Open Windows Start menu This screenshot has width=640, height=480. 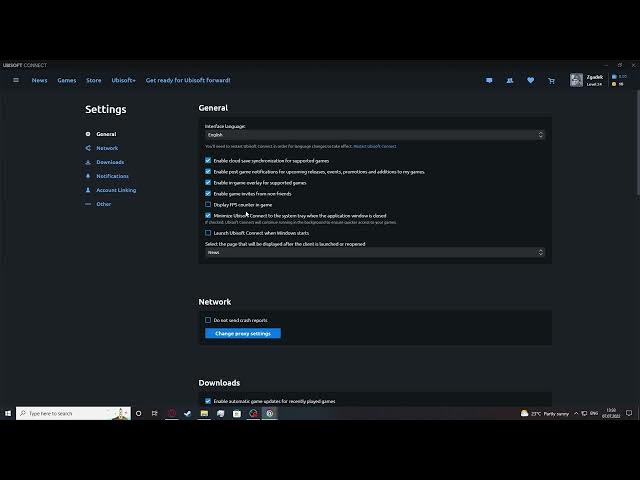click(x=8, y=413)
